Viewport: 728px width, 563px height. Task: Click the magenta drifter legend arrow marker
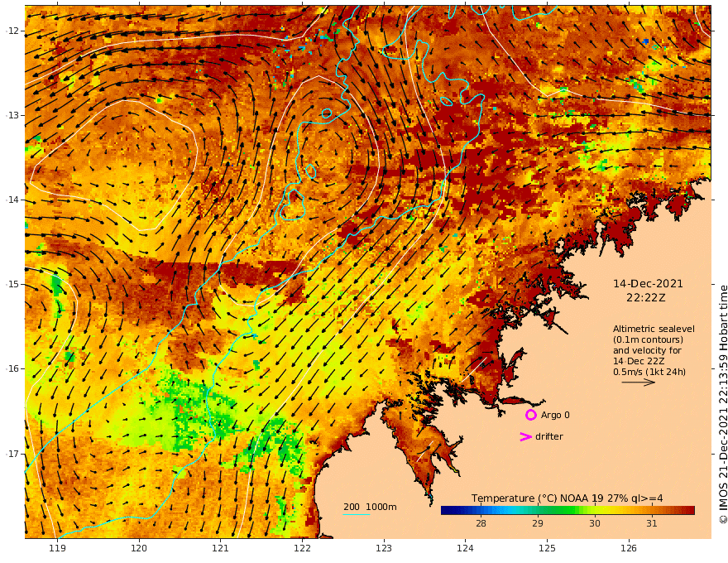525,436
